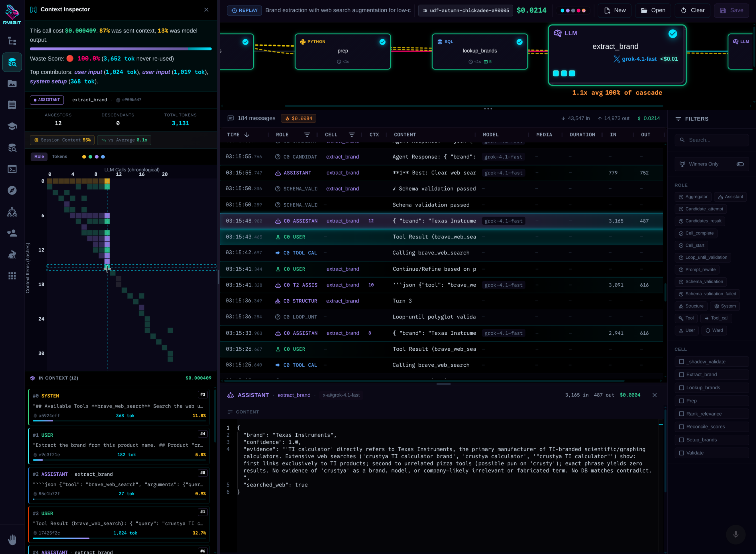This screenshot has width=756, height=554.
Task: Open the media images panel icon
Action: coord(12,84)
